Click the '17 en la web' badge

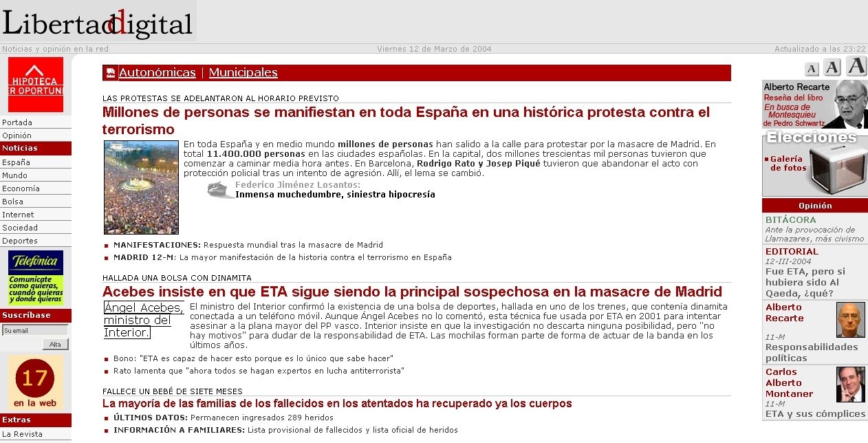point(36,382)
